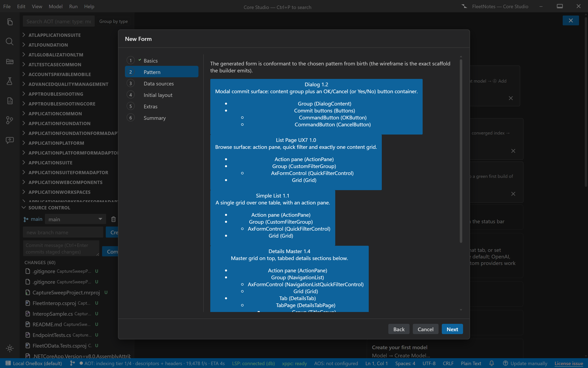This screenshot has width=588, height=368.
Task: Click the Back button
Action: [x=399, y=329]
